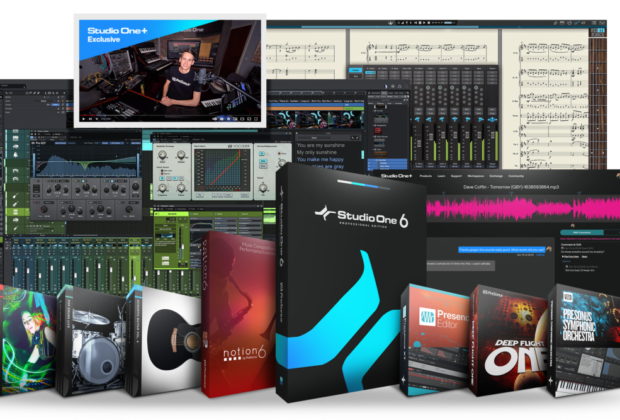Viewport: 620px width, 420px height.
Task: Click the Notion 6 red product box
Action: [x=238, y=314]
